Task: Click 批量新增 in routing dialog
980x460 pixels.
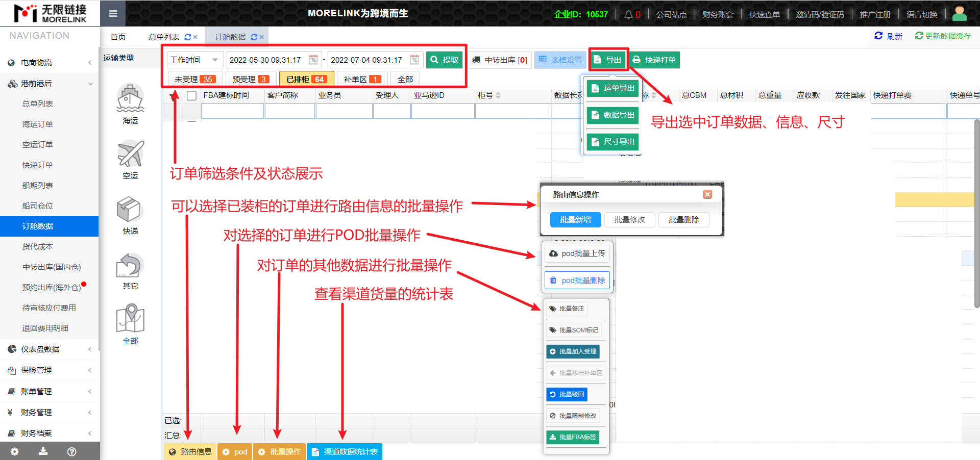Action: point(575,220)
